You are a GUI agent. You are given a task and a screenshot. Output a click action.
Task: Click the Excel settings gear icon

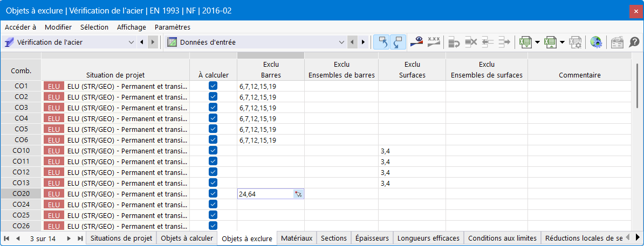coord(575,42)
